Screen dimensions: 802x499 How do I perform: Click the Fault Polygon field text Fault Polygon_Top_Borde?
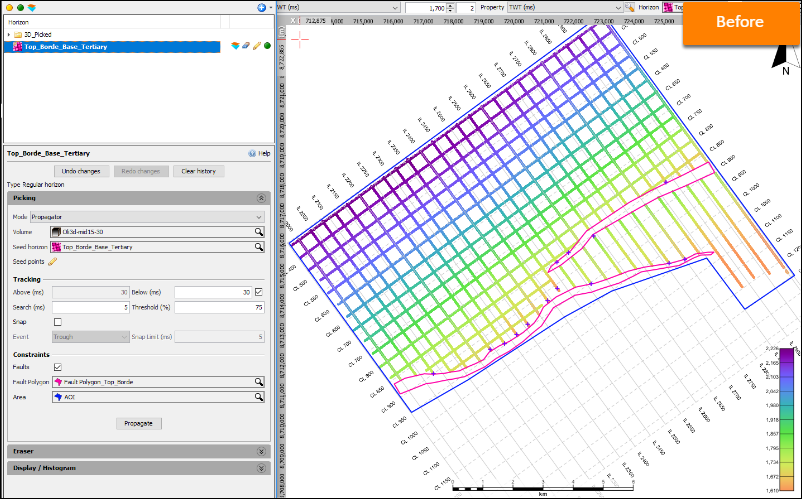99,382
